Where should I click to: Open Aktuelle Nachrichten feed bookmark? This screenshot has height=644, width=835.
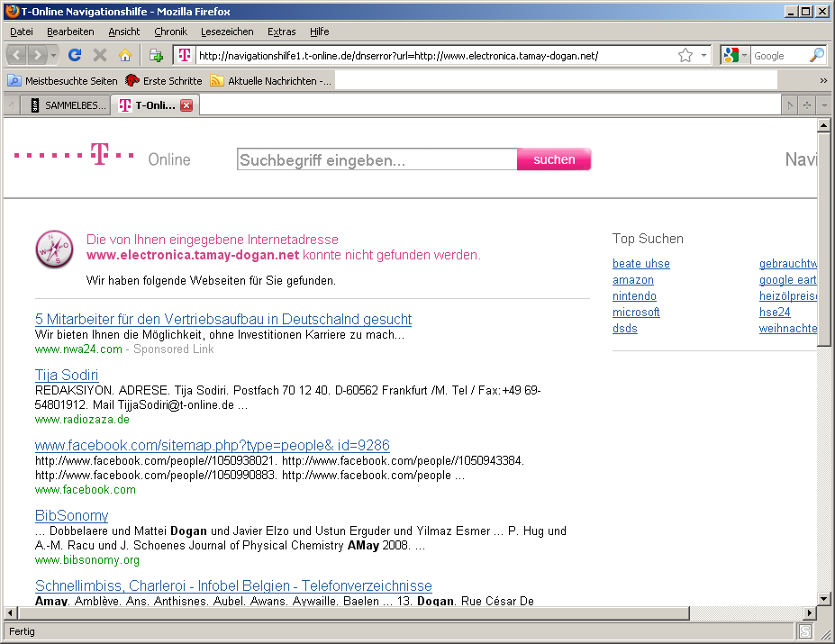271,81
